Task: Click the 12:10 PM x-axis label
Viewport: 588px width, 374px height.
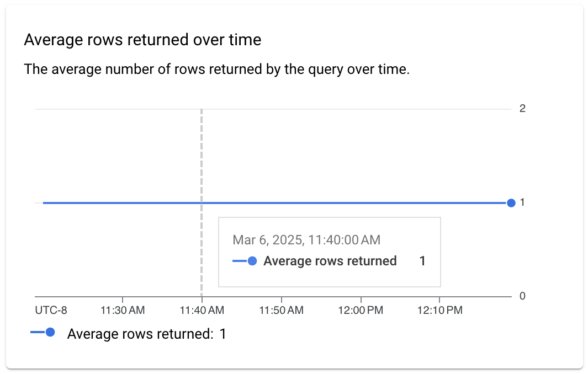Action: click(439, 310)
